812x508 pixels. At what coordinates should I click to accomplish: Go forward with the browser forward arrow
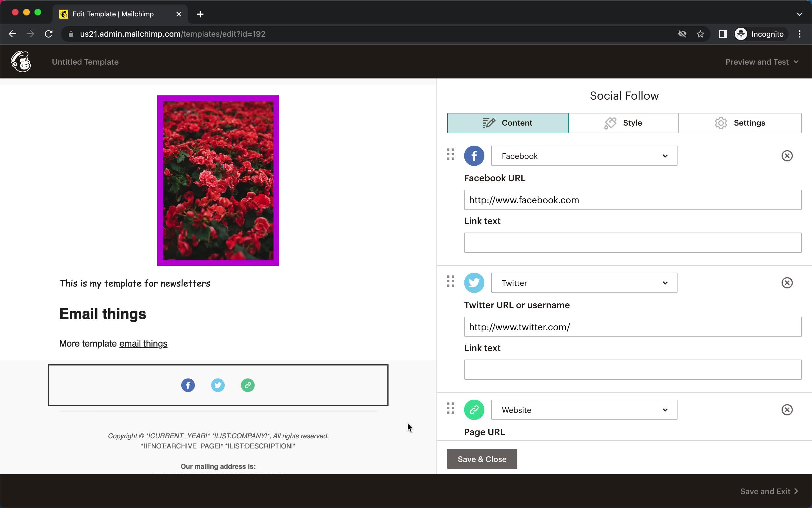(x=30, y=34)
